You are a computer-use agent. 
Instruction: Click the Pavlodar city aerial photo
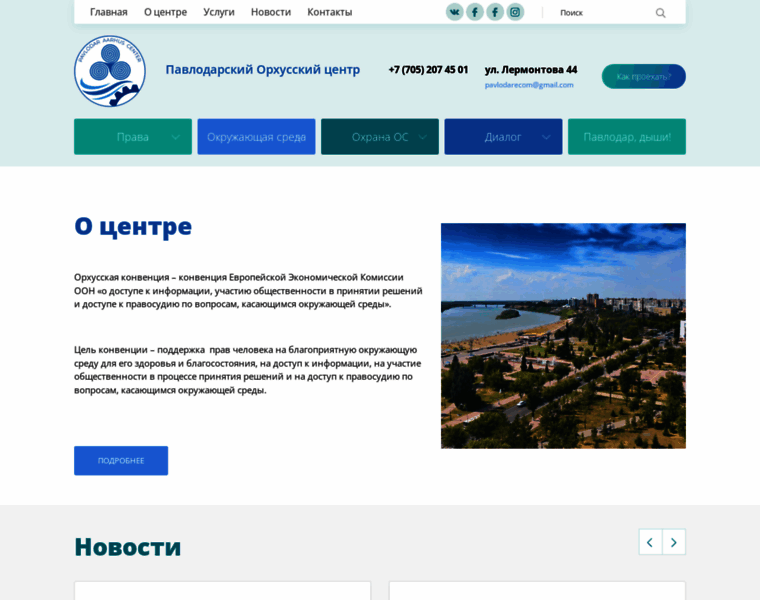click(x=563, y=336)
